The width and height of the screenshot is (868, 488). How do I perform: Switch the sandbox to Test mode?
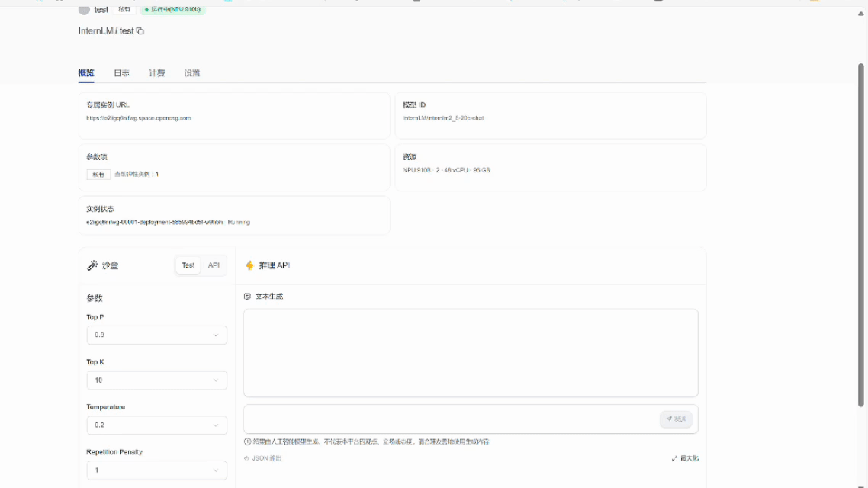tap(188, 265)
